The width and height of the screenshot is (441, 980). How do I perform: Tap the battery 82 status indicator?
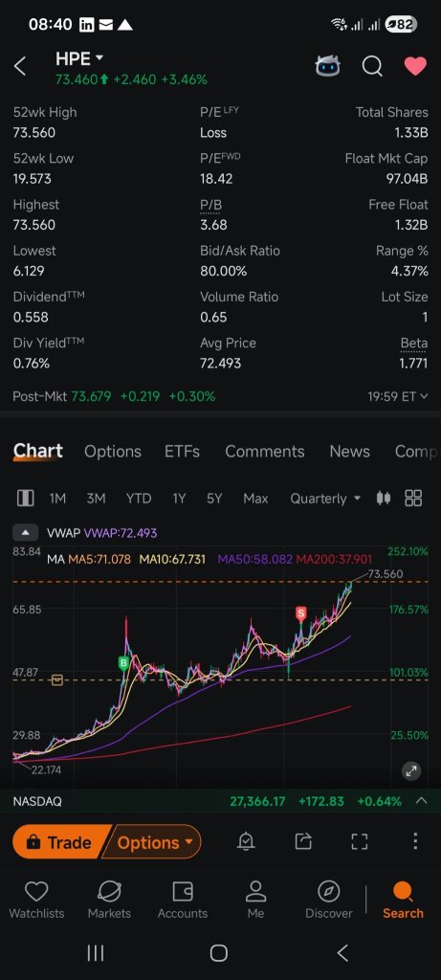click(x=401, y=24)
